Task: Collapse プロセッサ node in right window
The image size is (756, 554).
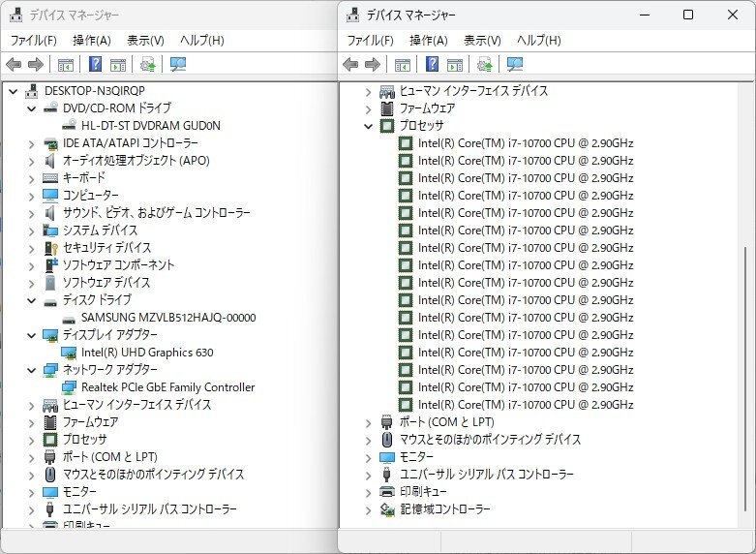Action: (x=369, y=127)
